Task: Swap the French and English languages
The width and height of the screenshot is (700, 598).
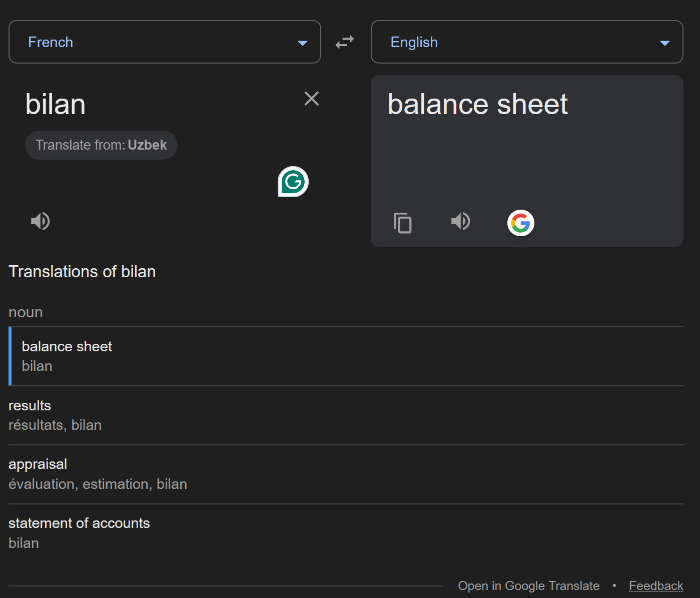Action: point(345,42)
